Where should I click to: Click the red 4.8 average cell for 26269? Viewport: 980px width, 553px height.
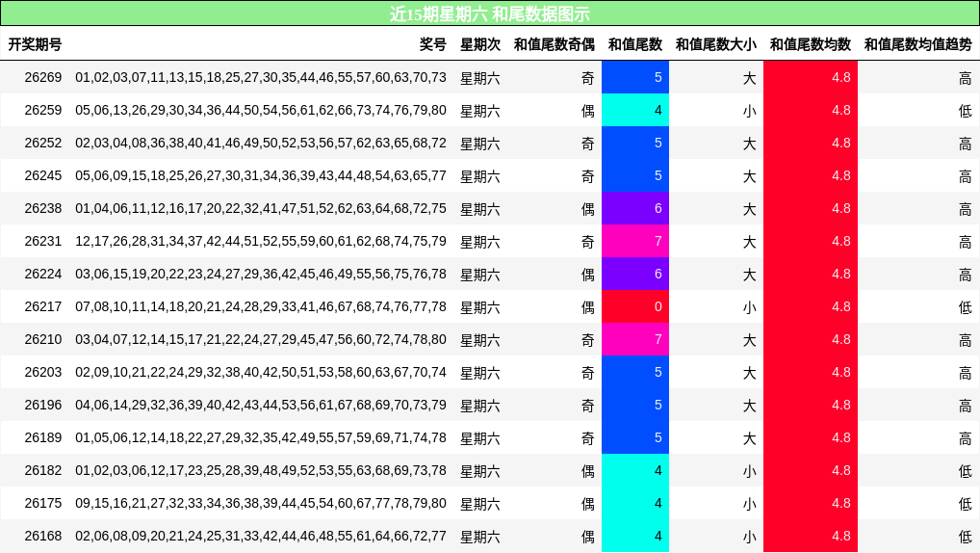(811, 78)
